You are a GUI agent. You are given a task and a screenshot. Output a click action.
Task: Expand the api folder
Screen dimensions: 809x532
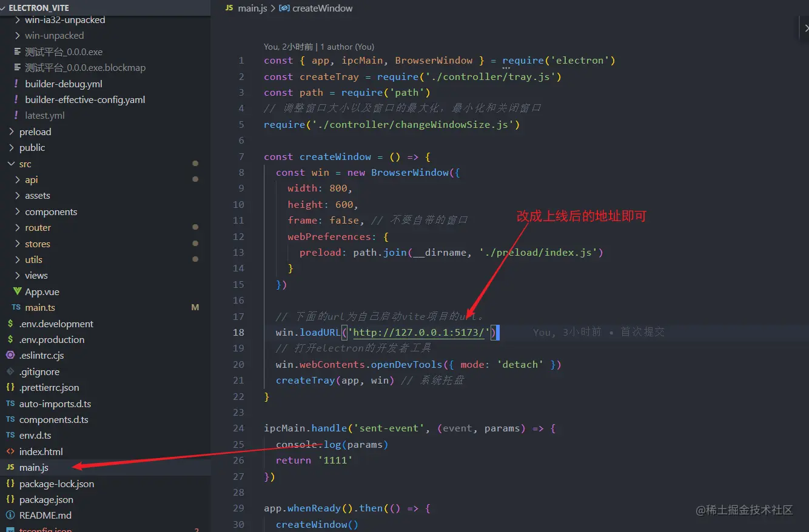(x=17, y=180)
